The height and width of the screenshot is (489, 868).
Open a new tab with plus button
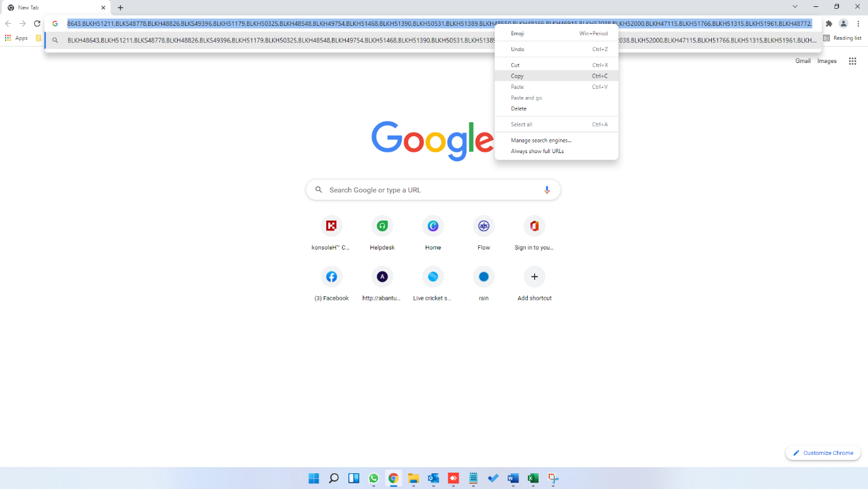click(x=120, y=8)
